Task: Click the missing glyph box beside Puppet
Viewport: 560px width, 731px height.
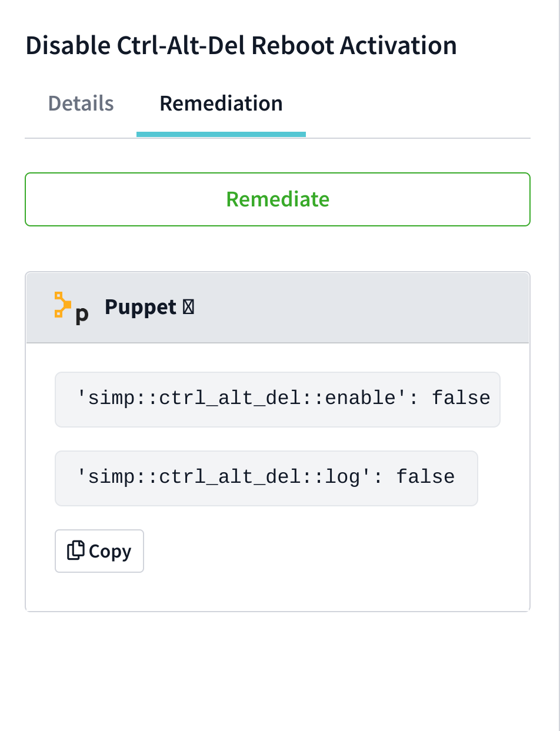Action: click(x=188, y=308)
